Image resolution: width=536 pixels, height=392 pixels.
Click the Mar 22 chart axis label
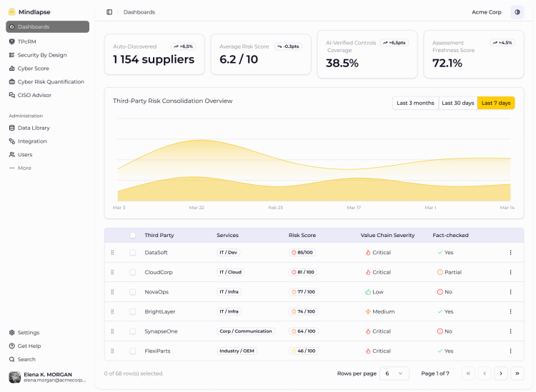pos(197,208)
